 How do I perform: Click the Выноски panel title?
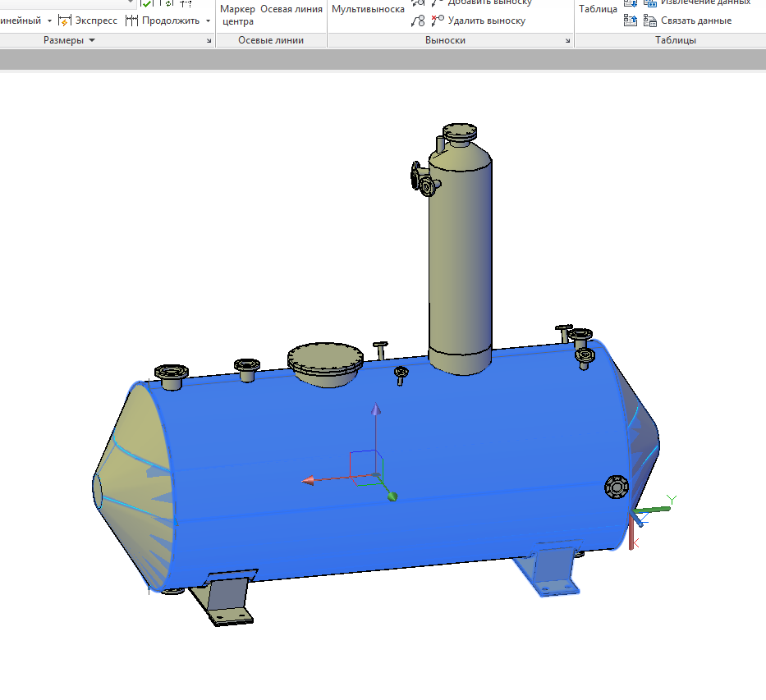point(445,40)
